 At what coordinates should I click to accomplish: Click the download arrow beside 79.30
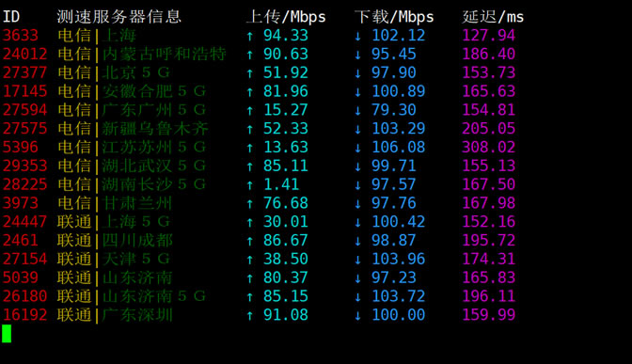coord(358,111)
